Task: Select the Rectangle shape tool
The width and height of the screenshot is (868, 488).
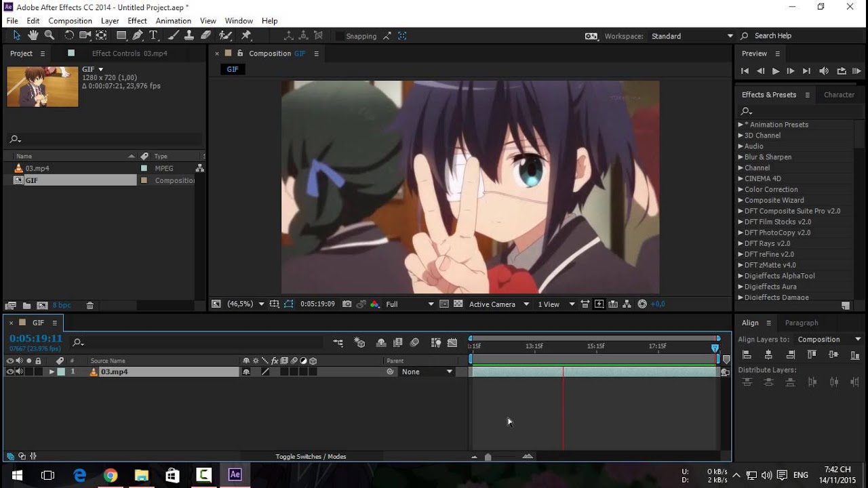Action: tap(121, 35)
